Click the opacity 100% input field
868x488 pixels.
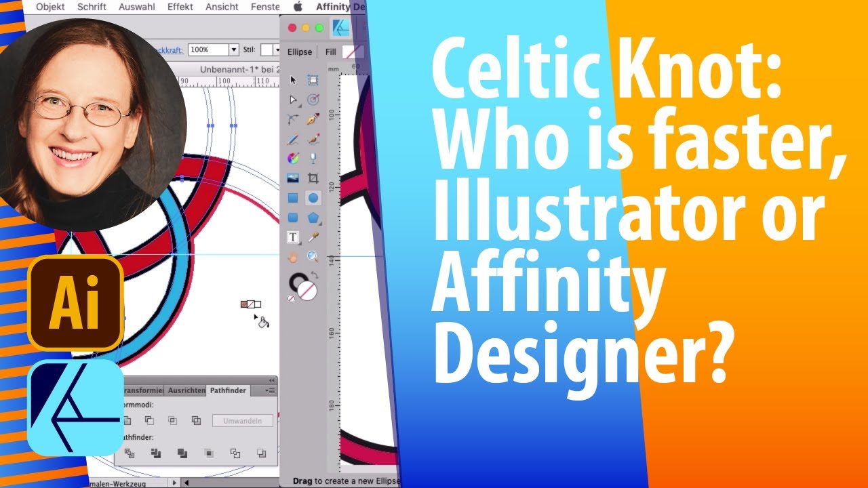coord(208,49)
